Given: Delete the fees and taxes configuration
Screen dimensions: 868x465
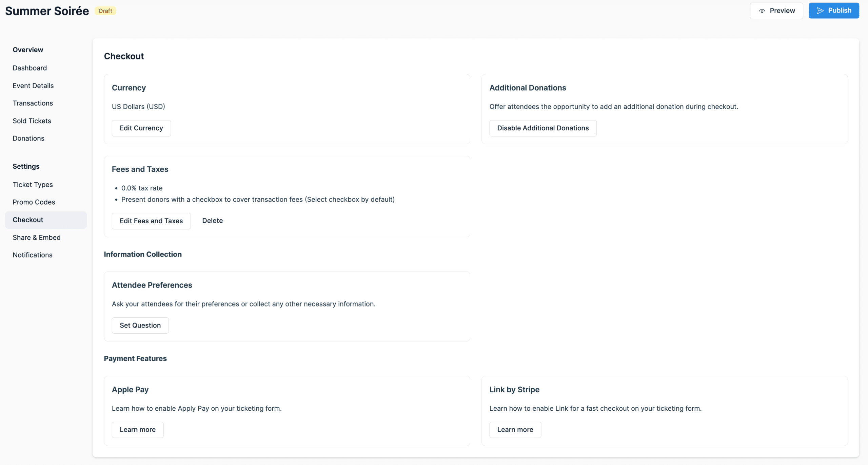Looking at the screenshot, I should point(213,221).
